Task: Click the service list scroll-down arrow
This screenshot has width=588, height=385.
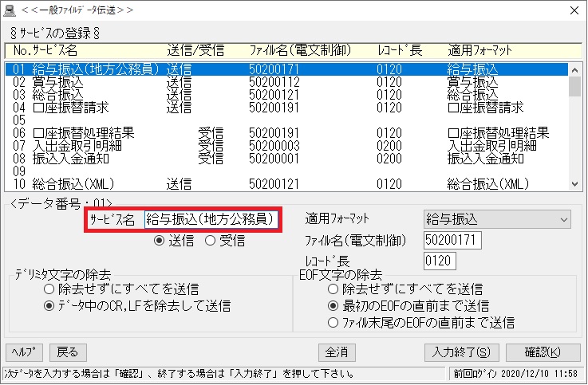Action: [574, 184]
